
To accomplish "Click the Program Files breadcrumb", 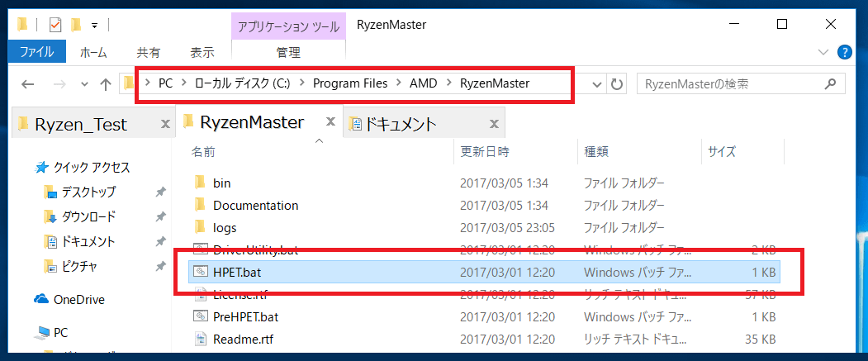I will click(x=350, y=83).
